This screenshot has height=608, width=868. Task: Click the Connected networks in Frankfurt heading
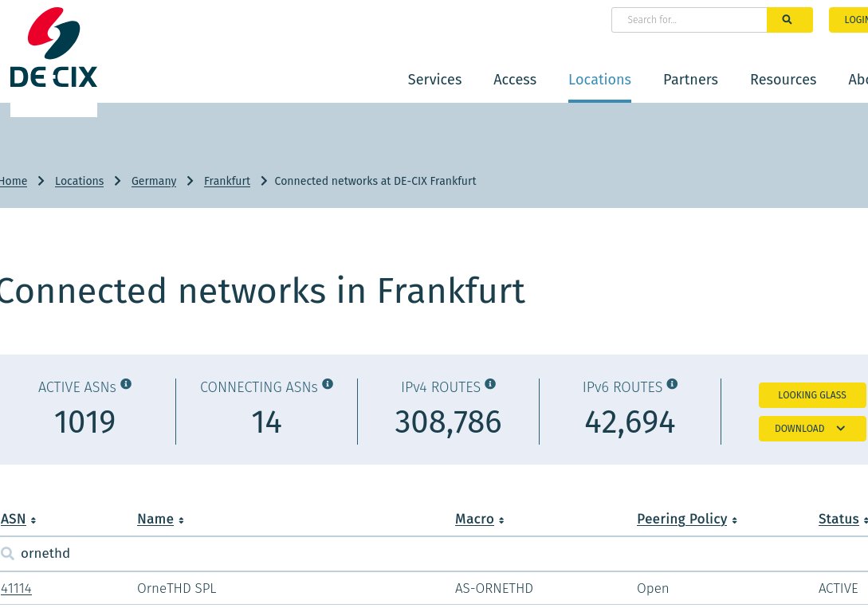coord(262,291)
